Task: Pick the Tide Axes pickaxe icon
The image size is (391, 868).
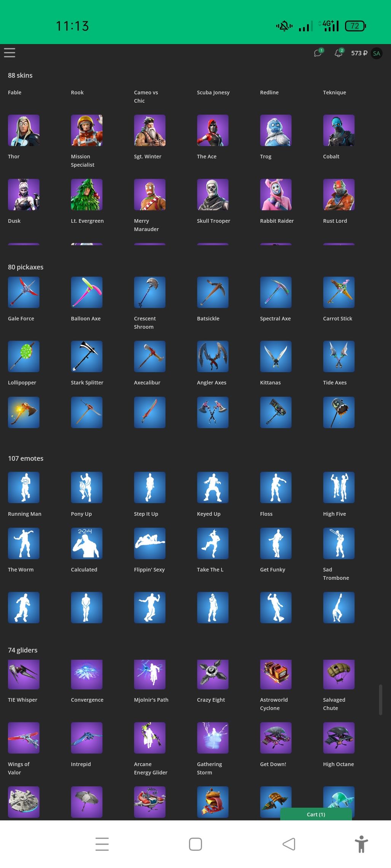Action: click(339, 356)
